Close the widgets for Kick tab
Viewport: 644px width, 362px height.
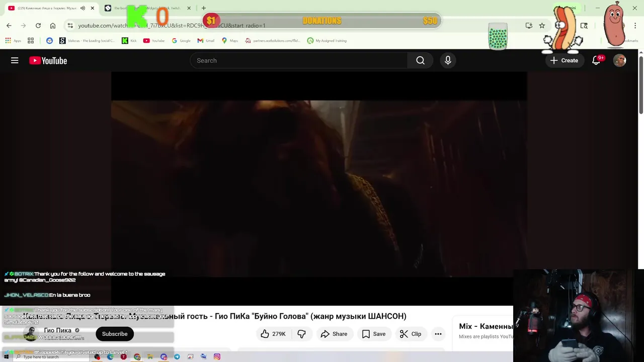click(x=189, y=8)
